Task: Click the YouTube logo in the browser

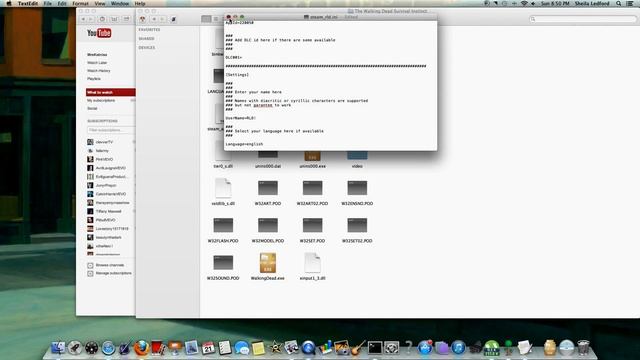Action: (99, 33)
